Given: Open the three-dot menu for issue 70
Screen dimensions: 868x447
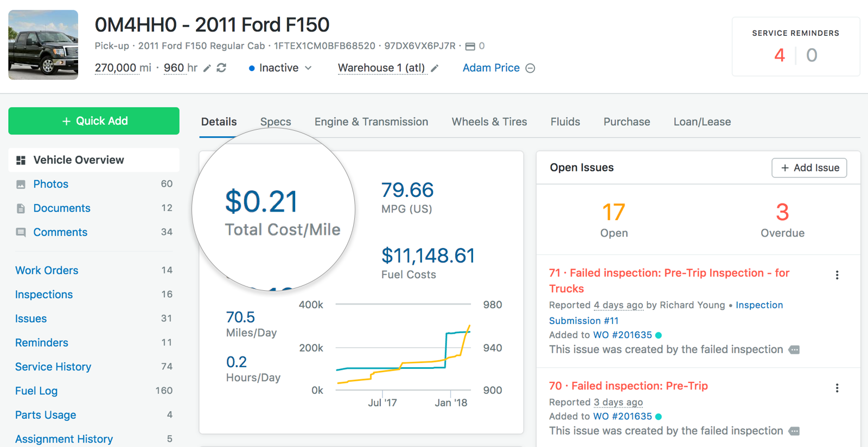Looking at the screenshot, I should click(x=837, y=388).
